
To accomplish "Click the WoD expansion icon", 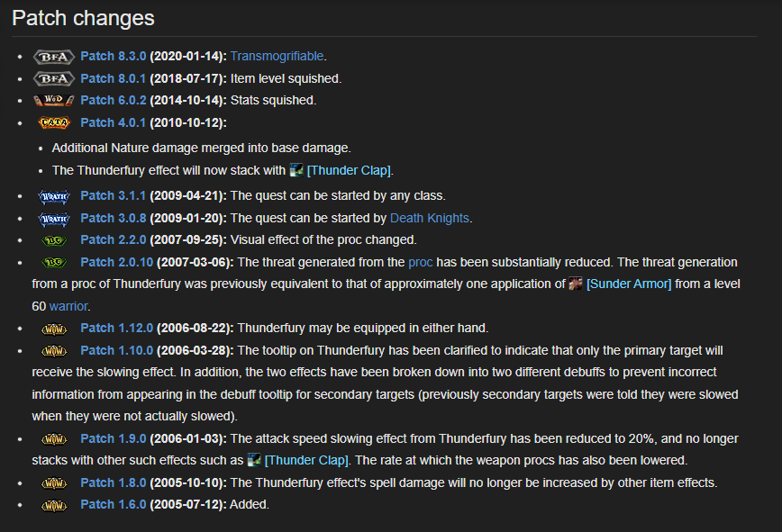I will coord(52,101).
